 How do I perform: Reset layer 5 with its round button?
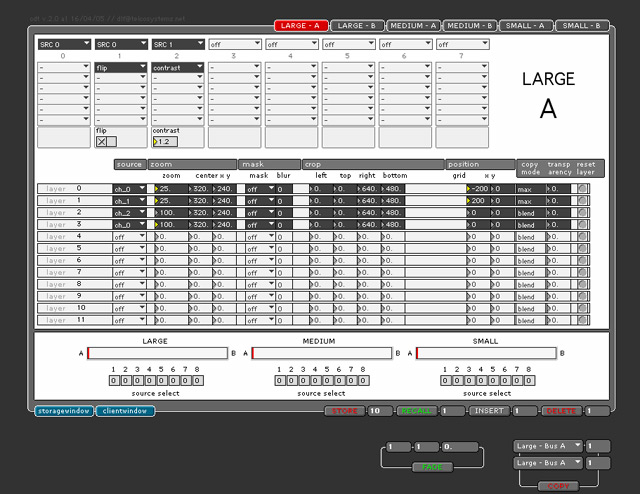pos(582,248)
